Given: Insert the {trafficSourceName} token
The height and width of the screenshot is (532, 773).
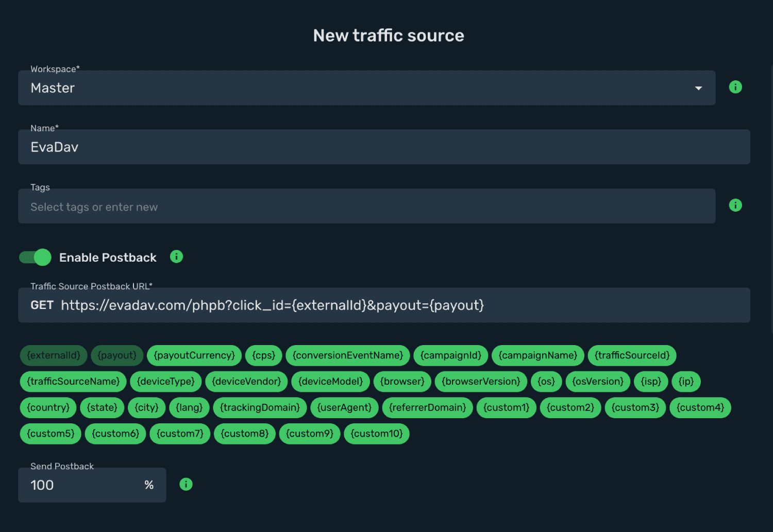Looking at the screenshot, I should click(x=73, y=382).
